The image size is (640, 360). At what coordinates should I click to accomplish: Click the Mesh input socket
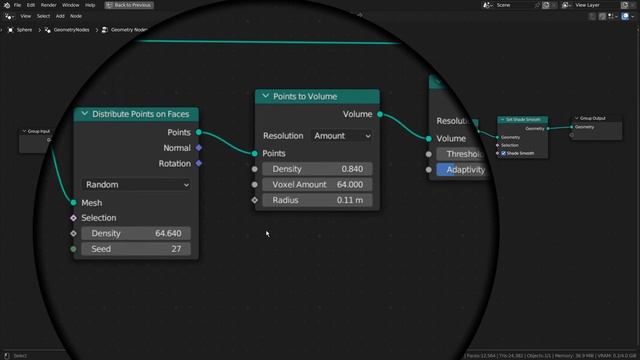73,202
